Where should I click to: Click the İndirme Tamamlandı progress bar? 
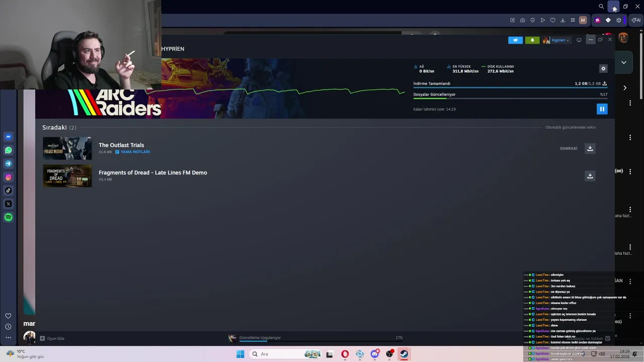[510, 87]
